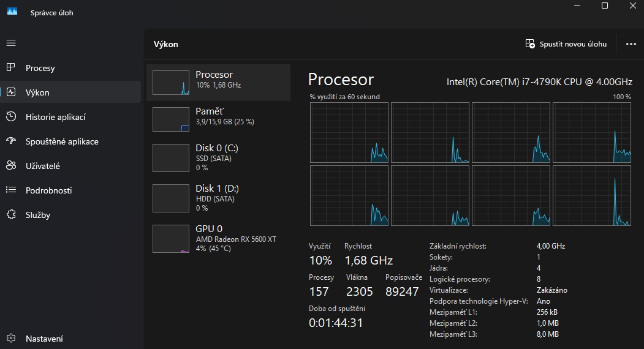Click the large Procesor heading
Image resolution: width=644 pixels, height=349 pixels.
pos(341,79)
